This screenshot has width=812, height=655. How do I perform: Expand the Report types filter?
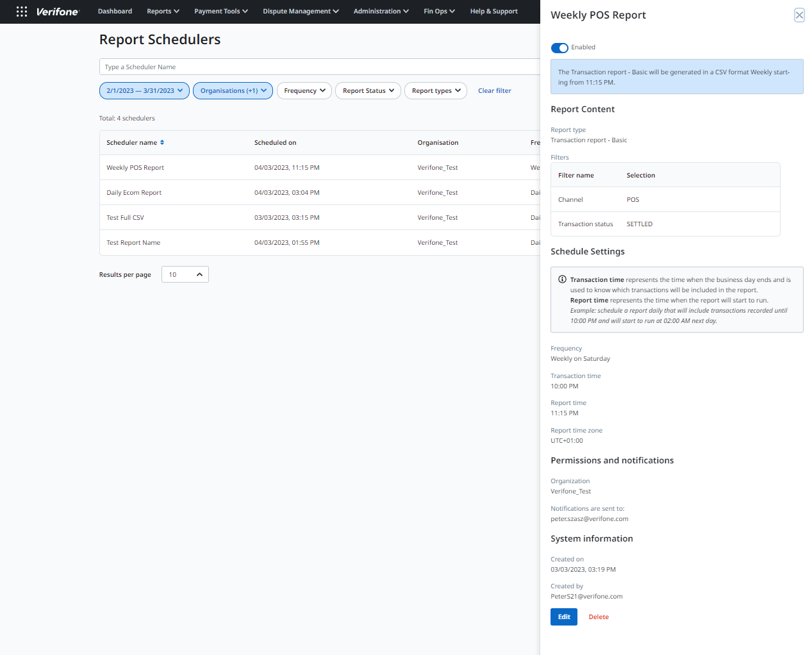click(435, 90)
